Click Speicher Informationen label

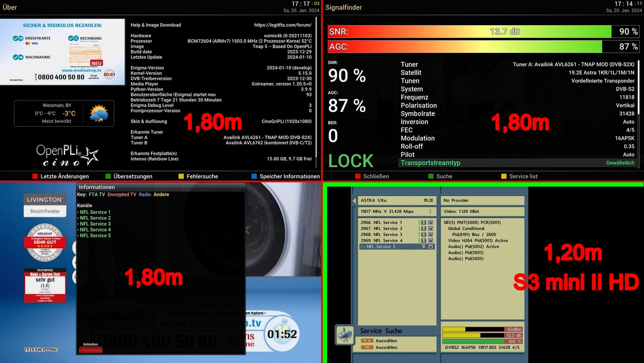coord(290,176)
